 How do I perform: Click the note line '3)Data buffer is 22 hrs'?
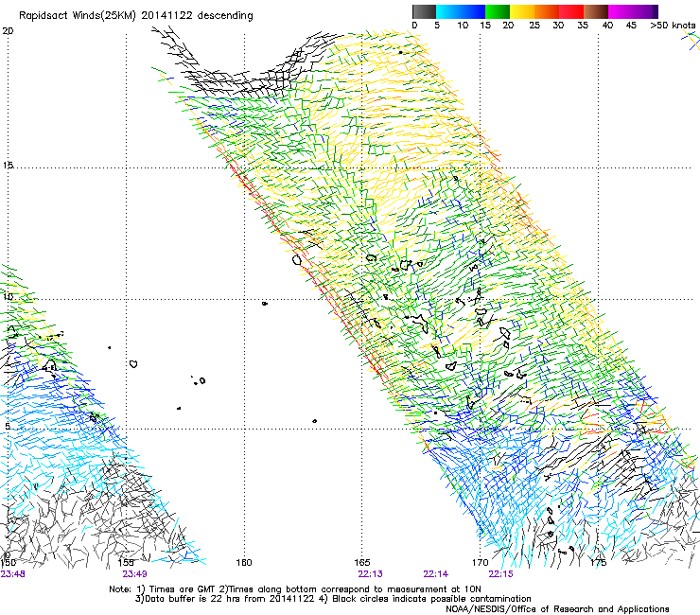[333, 599]
